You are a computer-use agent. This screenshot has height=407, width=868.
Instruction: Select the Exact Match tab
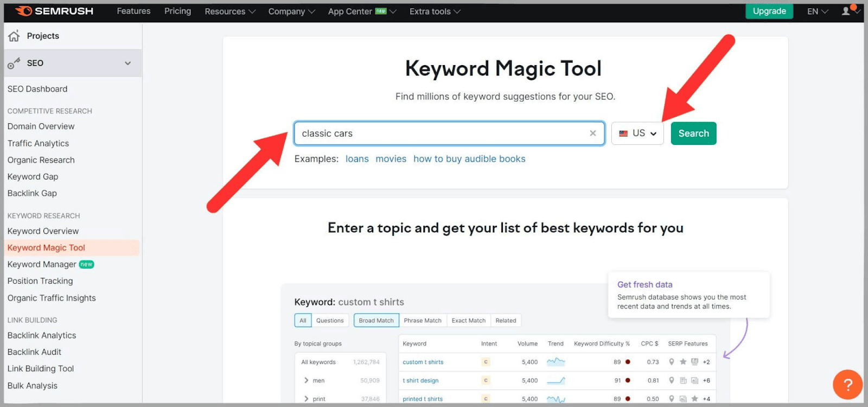click(x=469, y=320)
